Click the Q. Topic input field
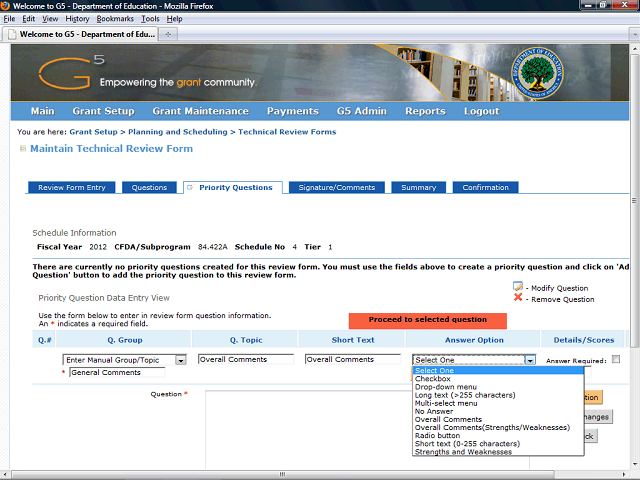The height and width of the screenshot is (480, 640). (246, 359)
